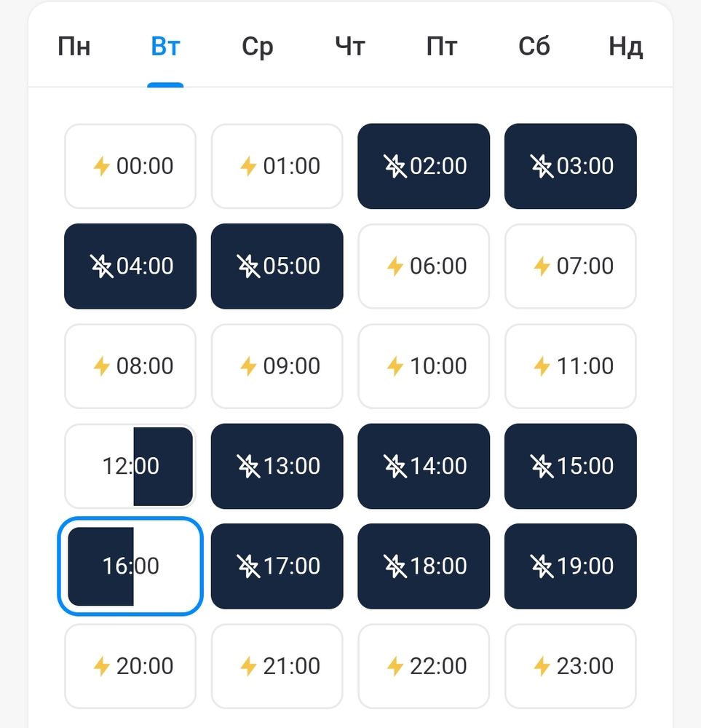Click the lightning icon at 07:00
Viewport: 701px width, 728px height.
point(542,266)
